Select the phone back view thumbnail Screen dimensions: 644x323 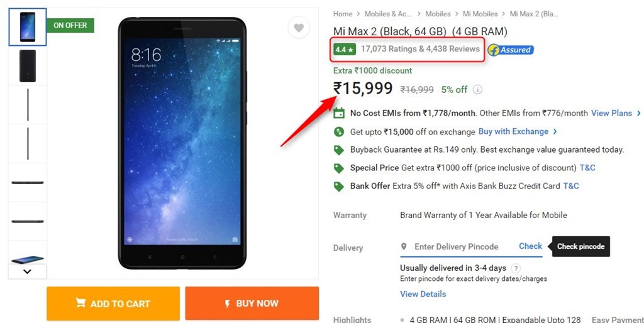click(28, 65)
